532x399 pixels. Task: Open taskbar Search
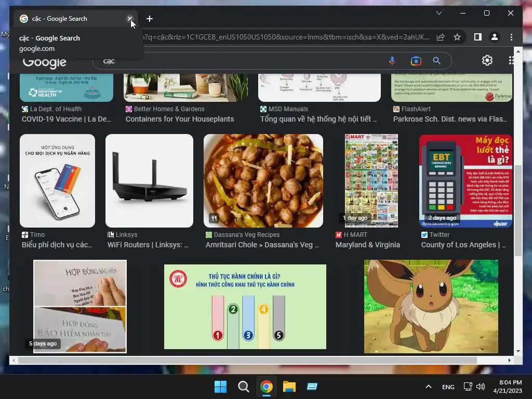(243, 387)
